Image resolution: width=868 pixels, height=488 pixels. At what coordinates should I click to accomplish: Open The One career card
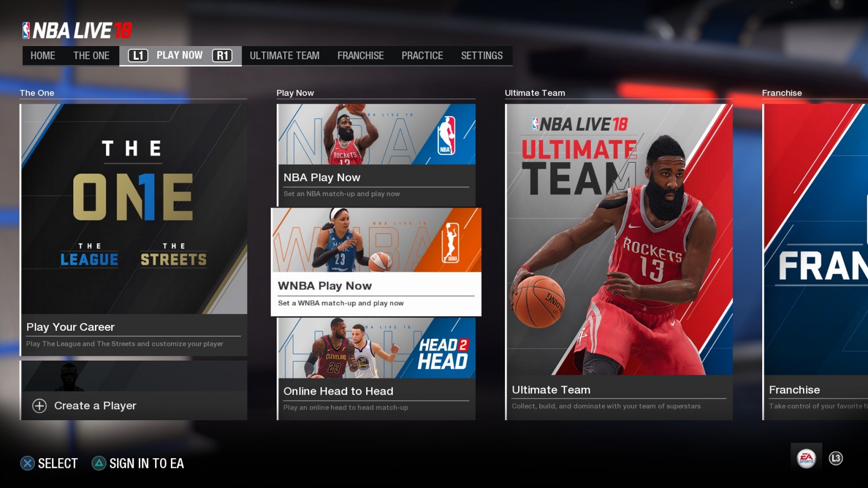click(x=134, y=209)
